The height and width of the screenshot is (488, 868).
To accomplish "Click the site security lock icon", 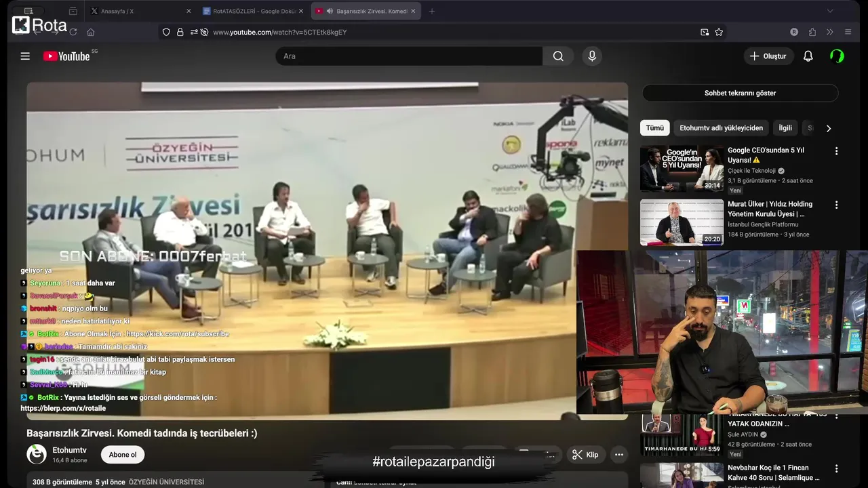I will [x=180, y=32].
